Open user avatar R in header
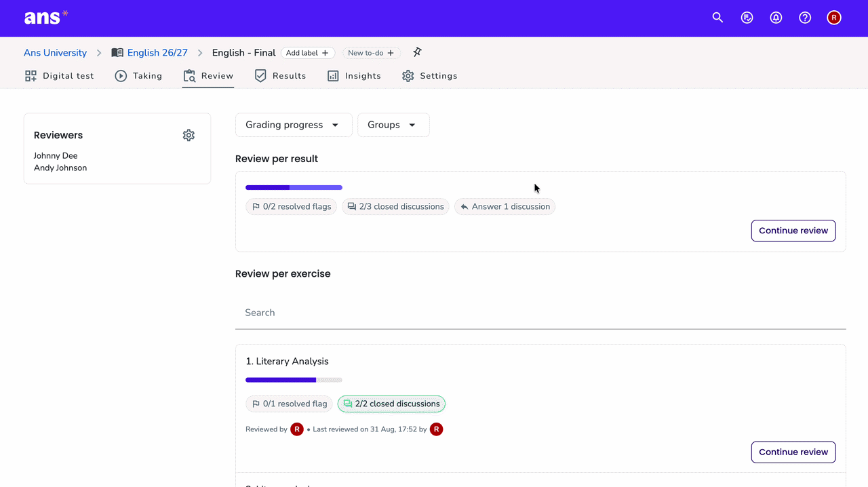This screenshot has width=868, height=487. [834, 18]
